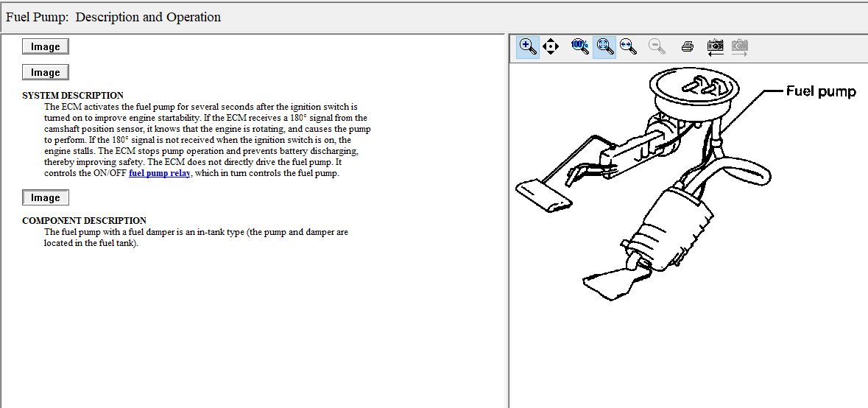Select the pan arrows tool
The width and height of the screenshot is (868, 408).
click(551, 47)
